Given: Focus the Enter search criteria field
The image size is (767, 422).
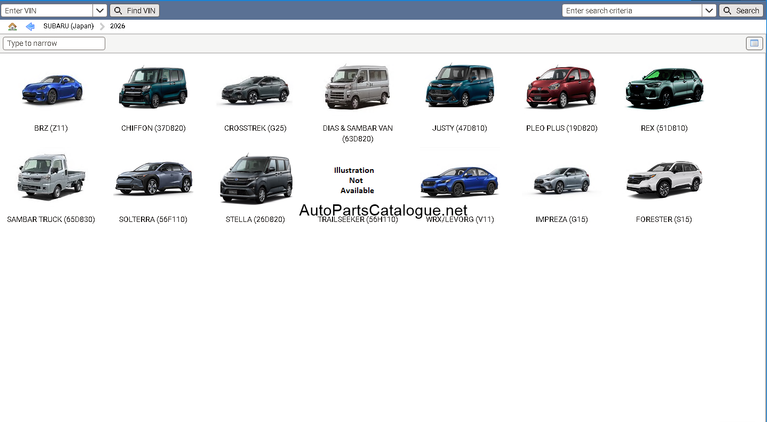Looking at the screenshot, I should pyautogui.click(x=632, y=10).
